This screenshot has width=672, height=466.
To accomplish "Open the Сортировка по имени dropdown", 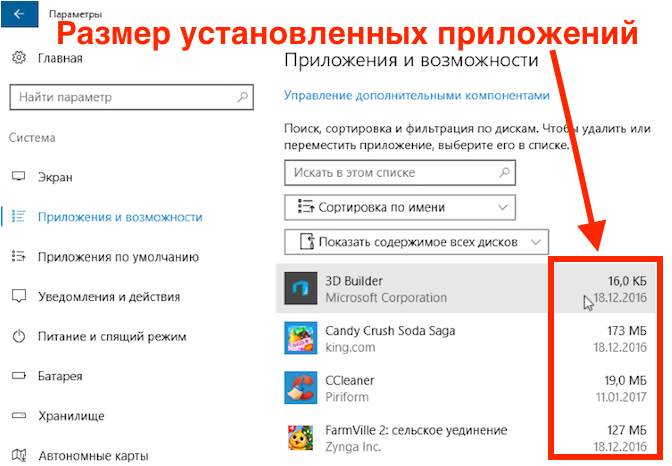I will coord(400,207).
